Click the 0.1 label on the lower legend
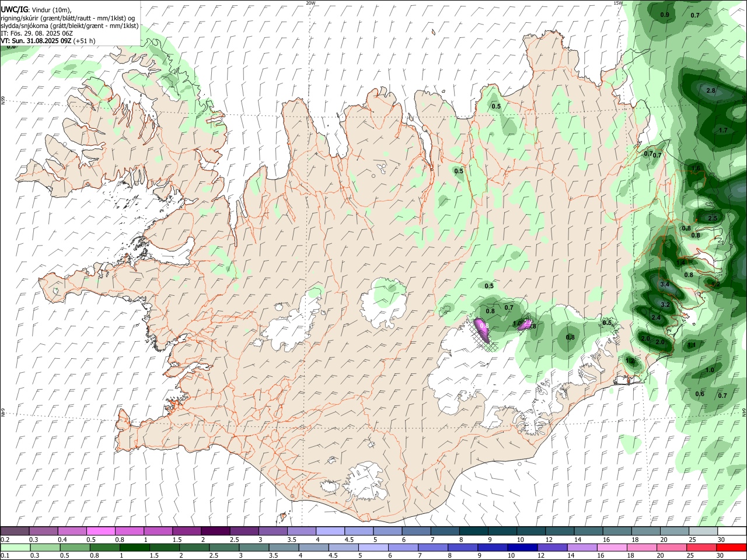 (x=5, y=555)
